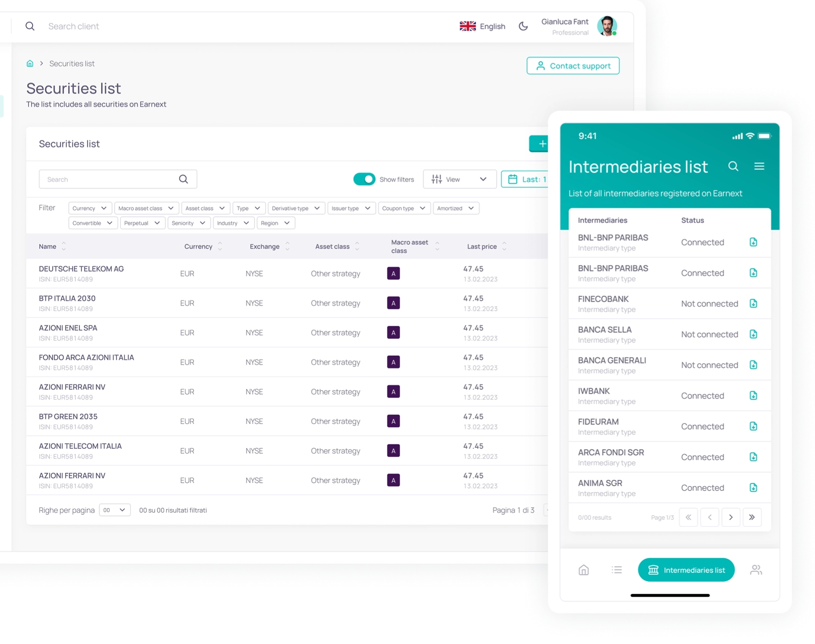Screen dimensions: 815x644
Task: Select the Intermediaries list tab
Action: coord(685,570)
